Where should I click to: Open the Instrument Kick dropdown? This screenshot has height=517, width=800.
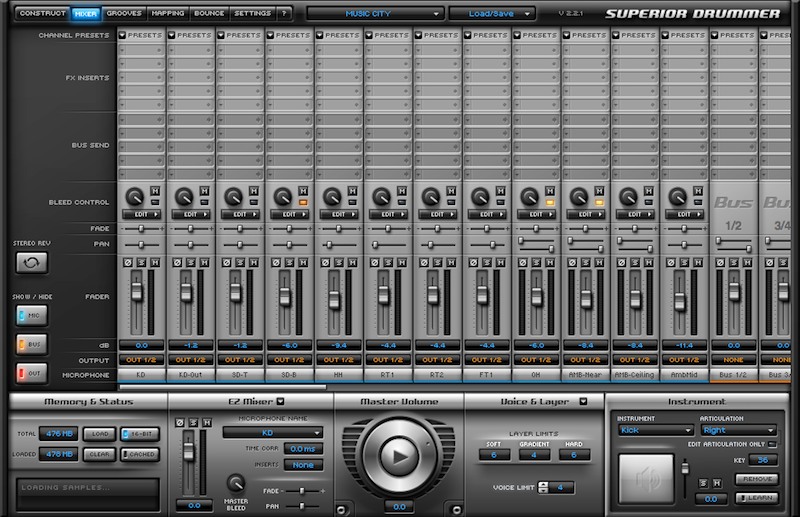tap(655, 430)
